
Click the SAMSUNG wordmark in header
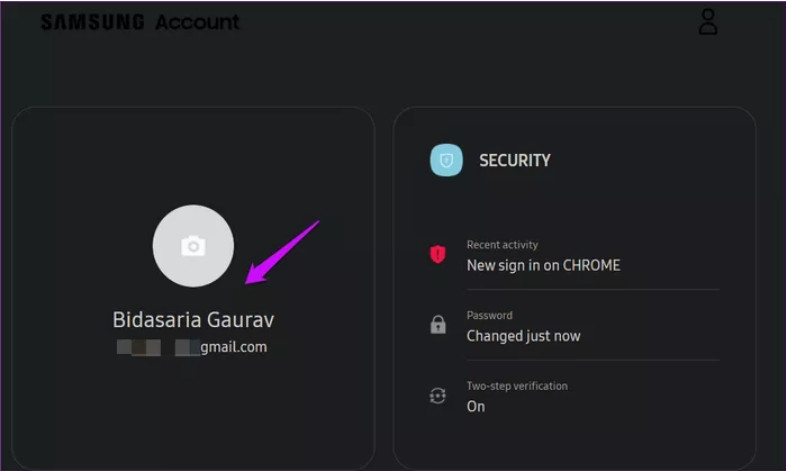click(x=93, y=22)
